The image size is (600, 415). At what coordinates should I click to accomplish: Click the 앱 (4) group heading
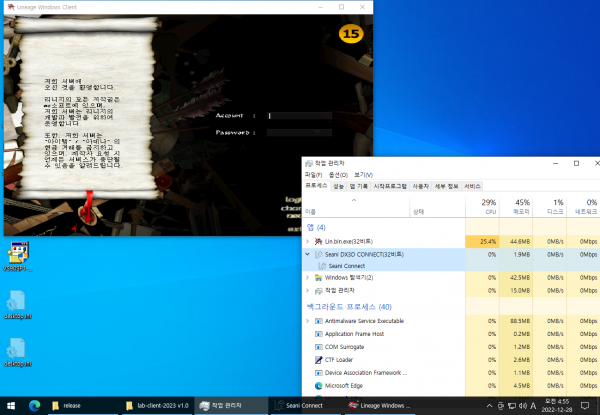coord(316,228)
